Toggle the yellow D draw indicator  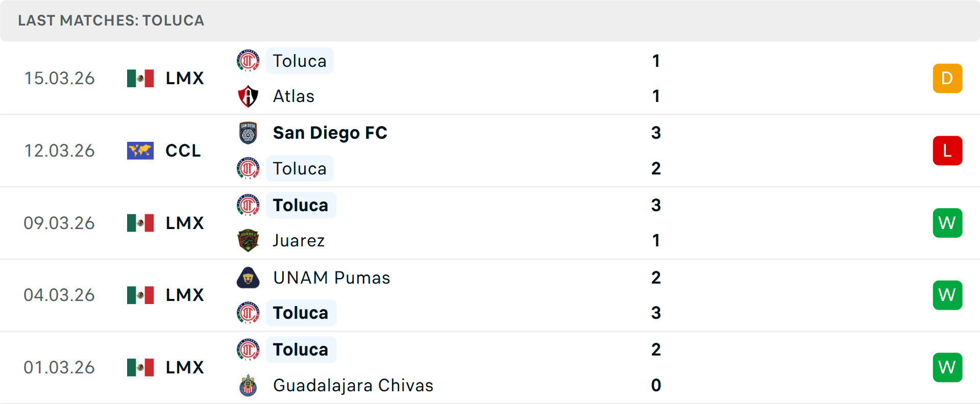point(947,78)
